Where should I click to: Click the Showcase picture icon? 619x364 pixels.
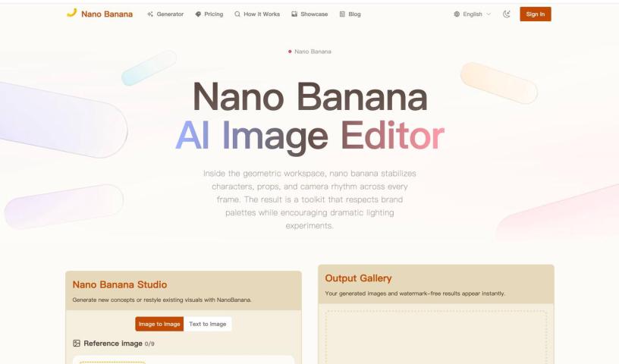click(x=294, y=14)
